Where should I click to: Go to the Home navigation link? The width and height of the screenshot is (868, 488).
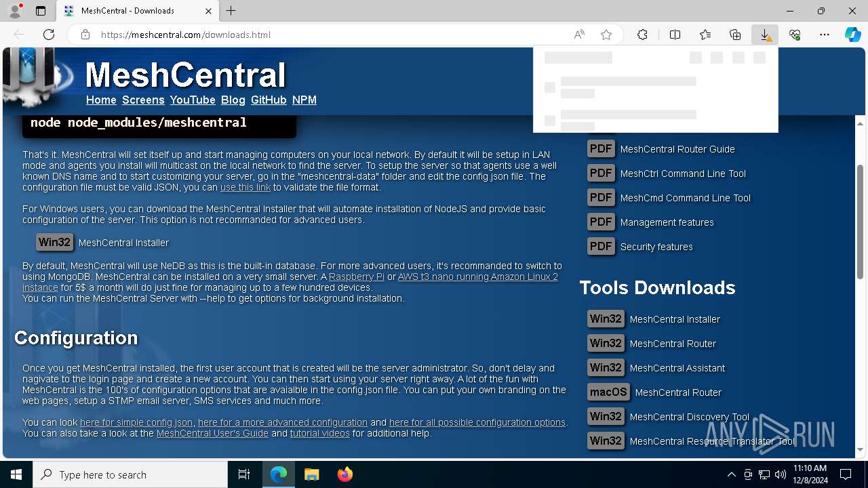coord(101,100)
